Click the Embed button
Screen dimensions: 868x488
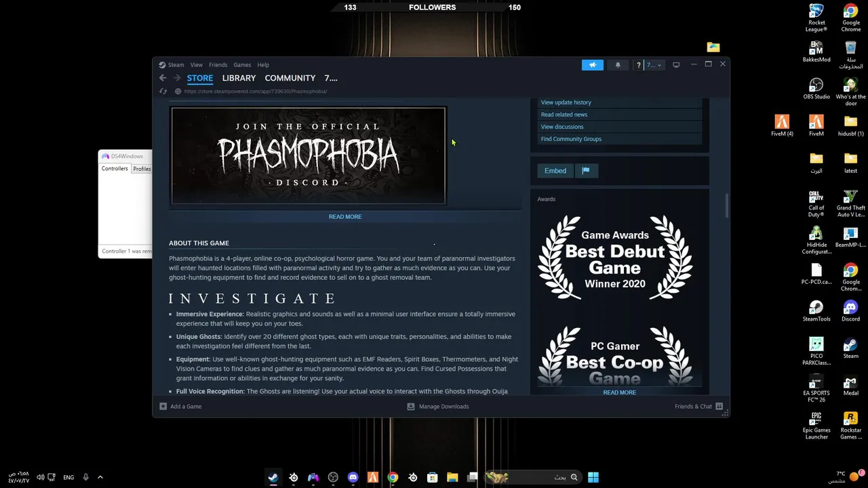pos(555,171)
